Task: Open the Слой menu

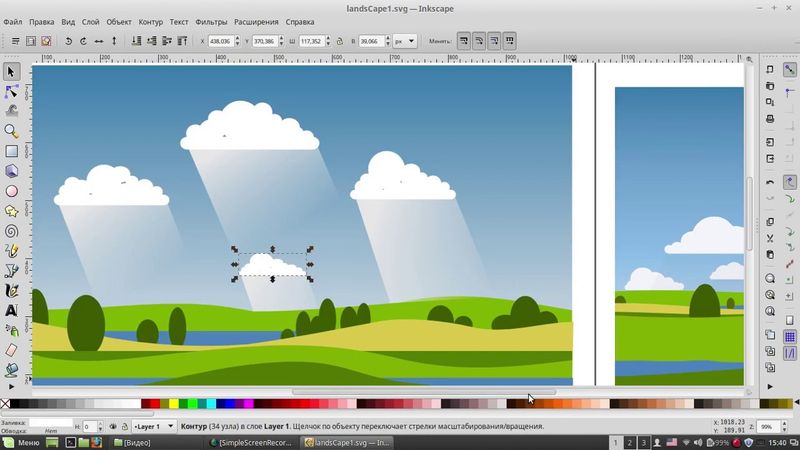Action: tap(90, 22)
